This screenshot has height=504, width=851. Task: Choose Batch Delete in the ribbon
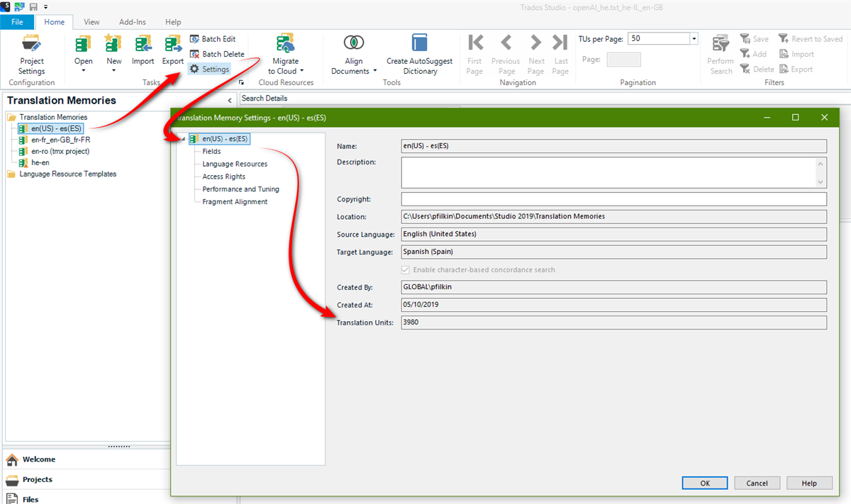click(x=217, y=54)
